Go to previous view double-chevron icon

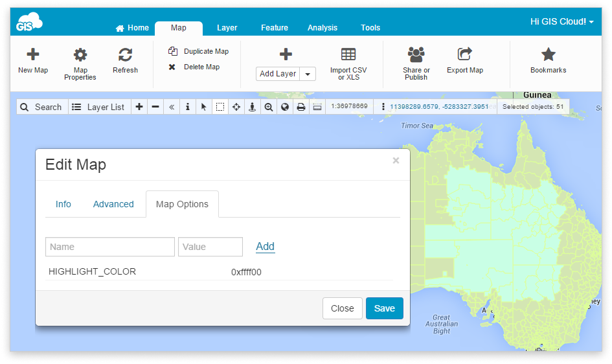(x=172, y=107)
